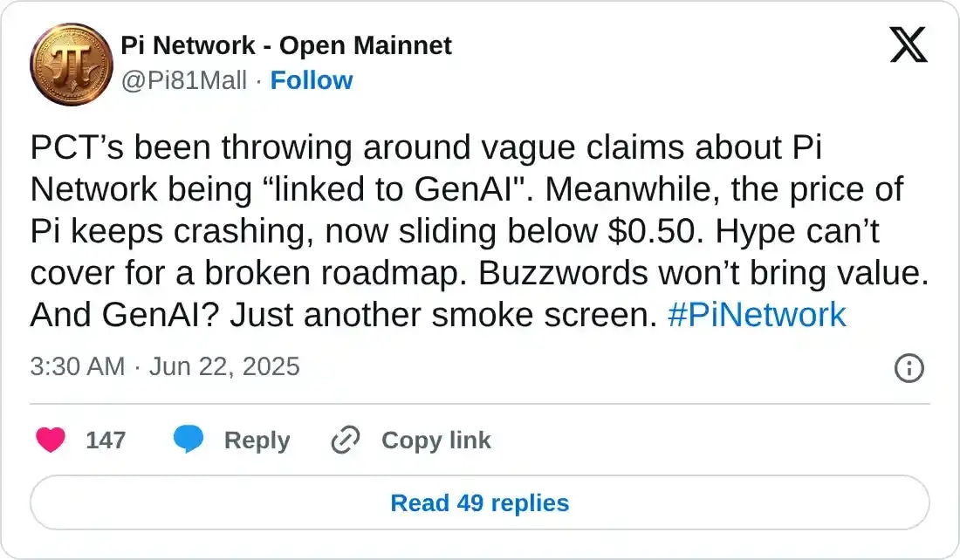
Task: Open the tweet info icon
Action: pyautogui.click(x=909, y=368)
